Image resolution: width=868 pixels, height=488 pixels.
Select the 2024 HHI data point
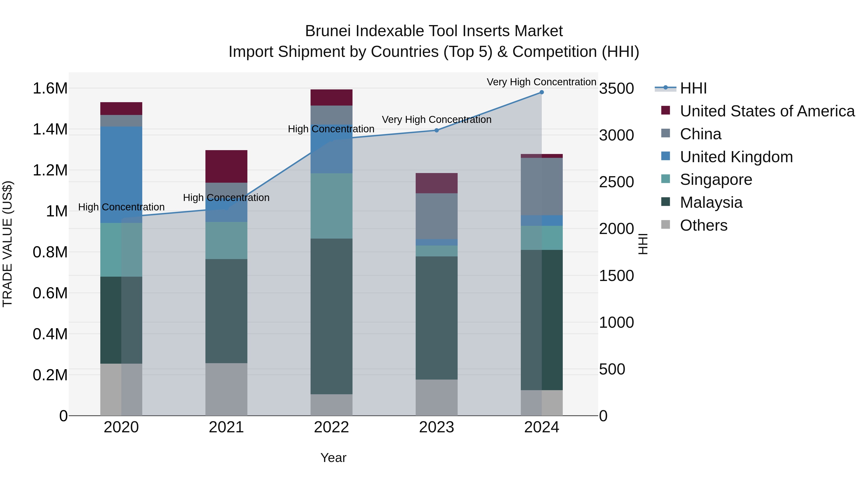point(542,92)
